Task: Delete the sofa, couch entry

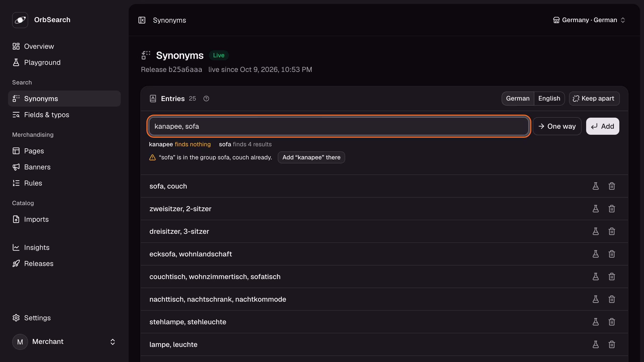Action: coord(612,186)
